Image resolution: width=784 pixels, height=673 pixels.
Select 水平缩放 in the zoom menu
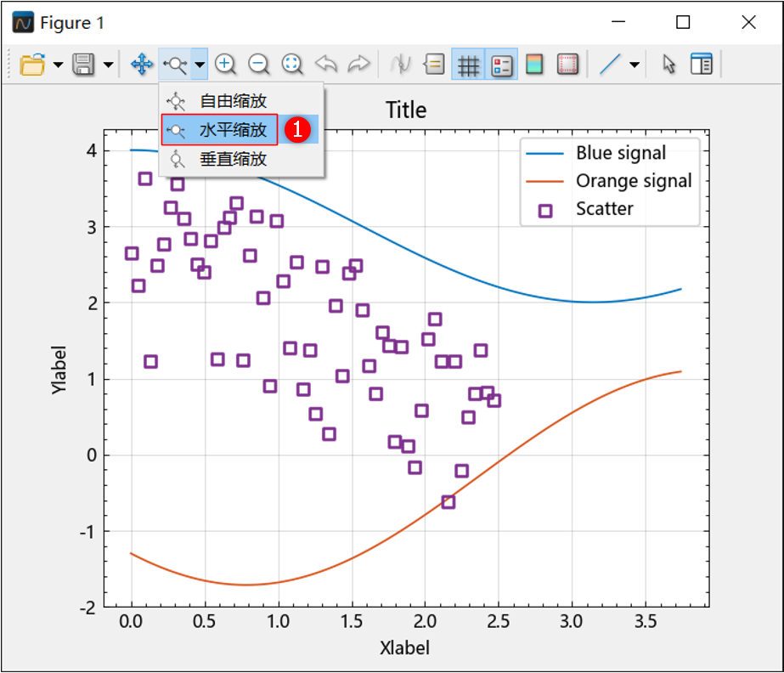click(x=233, y=130)
